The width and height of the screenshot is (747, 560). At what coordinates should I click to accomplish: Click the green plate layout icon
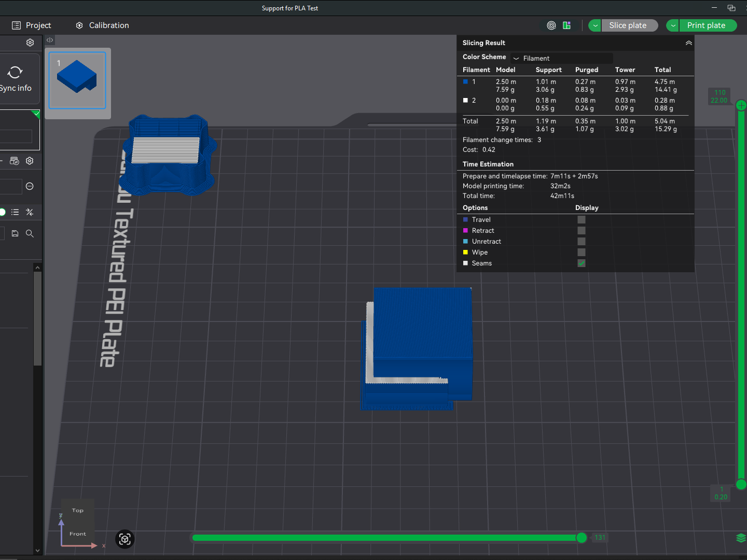[x=566, y=25]
